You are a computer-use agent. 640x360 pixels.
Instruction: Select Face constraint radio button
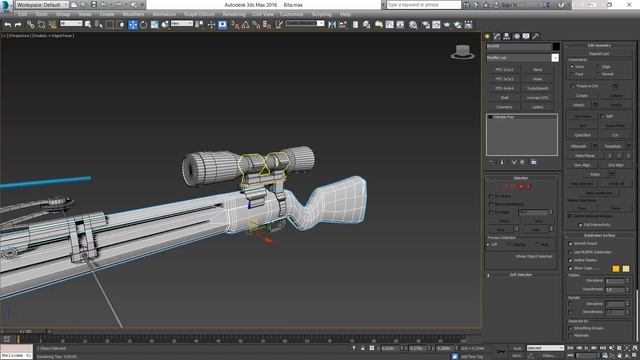click(572, 74)
